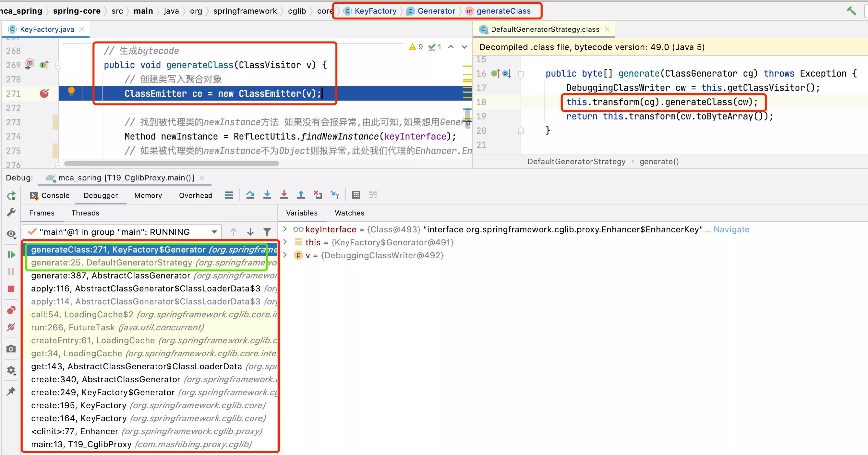Click the filter funnel icon in Frames
This screenshot has height=455, width=868.
pyautogui.click(x=267, y=231)
